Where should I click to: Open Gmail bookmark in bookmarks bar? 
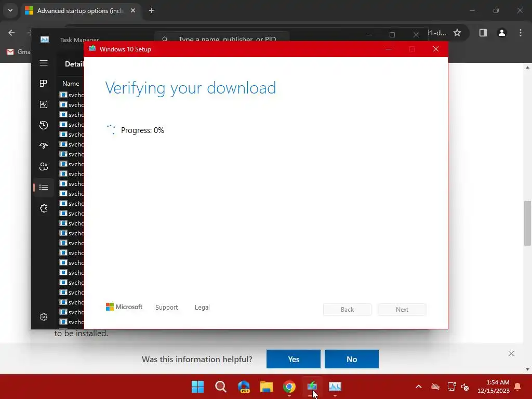(x=19, y=52)
